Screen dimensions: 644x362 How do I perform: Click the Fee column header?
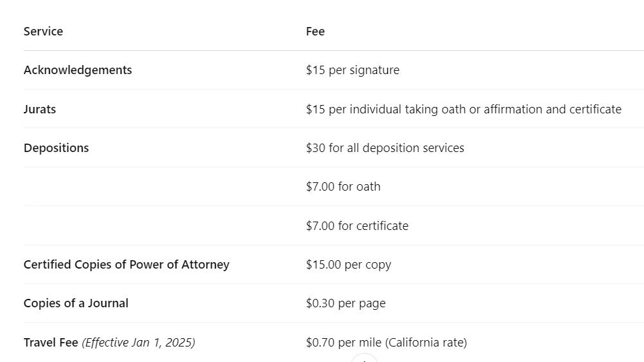coord(315,32)
